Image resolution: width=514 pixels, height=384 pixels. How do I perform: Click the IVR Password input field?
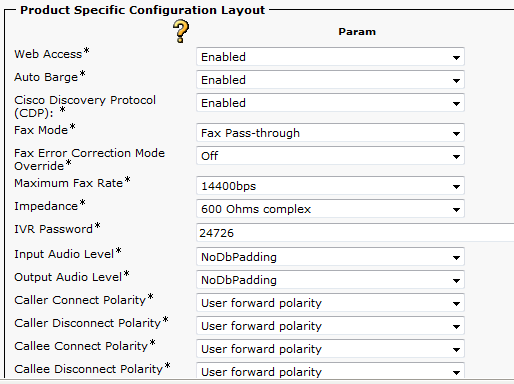click(x=355, y=233)
